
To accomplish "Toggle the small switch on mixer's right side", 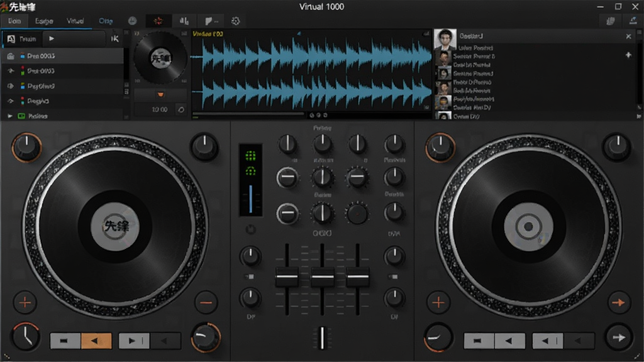I will [393, 277].
